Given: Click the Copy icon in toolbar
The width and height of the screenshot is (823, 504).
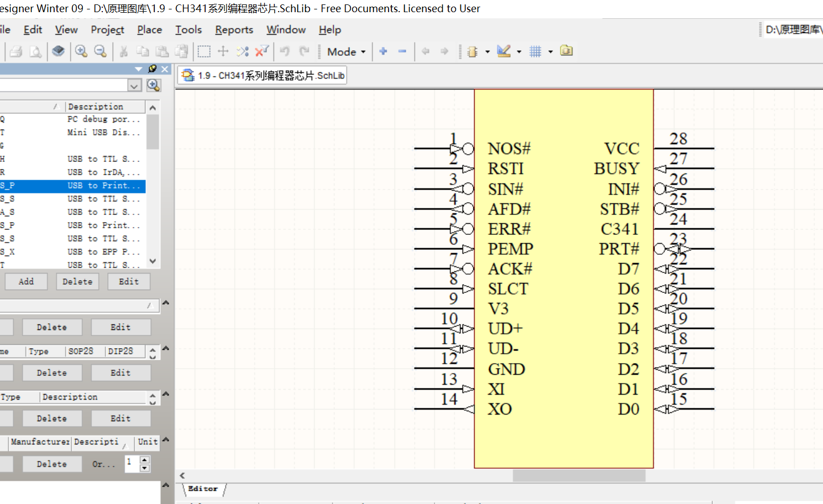Looking at the screenshot, I should click(143, 51).
